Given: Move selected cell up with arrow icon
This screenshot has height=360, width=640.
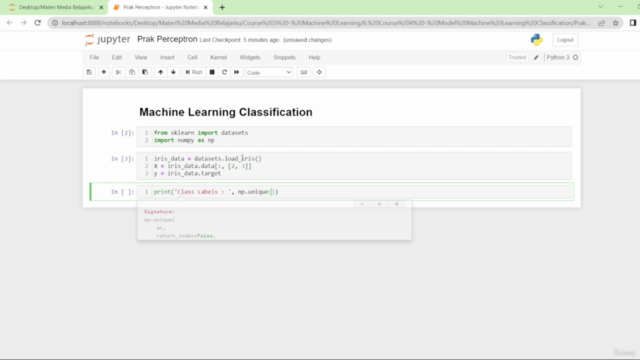Looking at the screenshot, I should (160, 72).
